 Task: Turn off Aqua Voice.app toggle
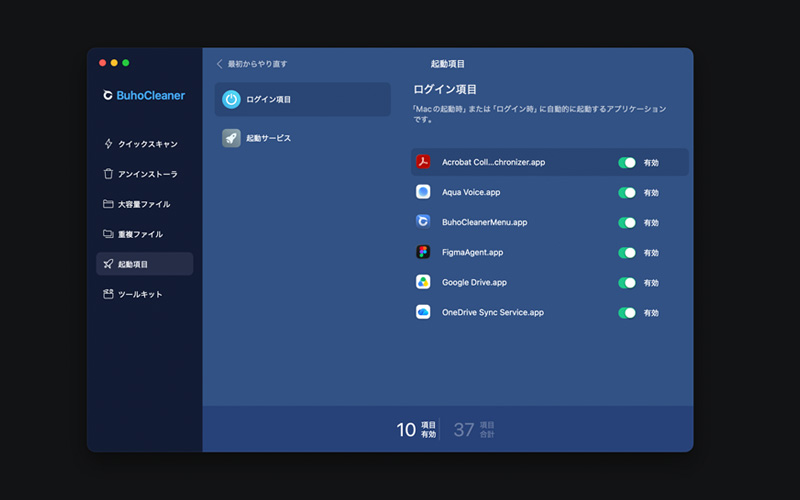click(627, 192)
